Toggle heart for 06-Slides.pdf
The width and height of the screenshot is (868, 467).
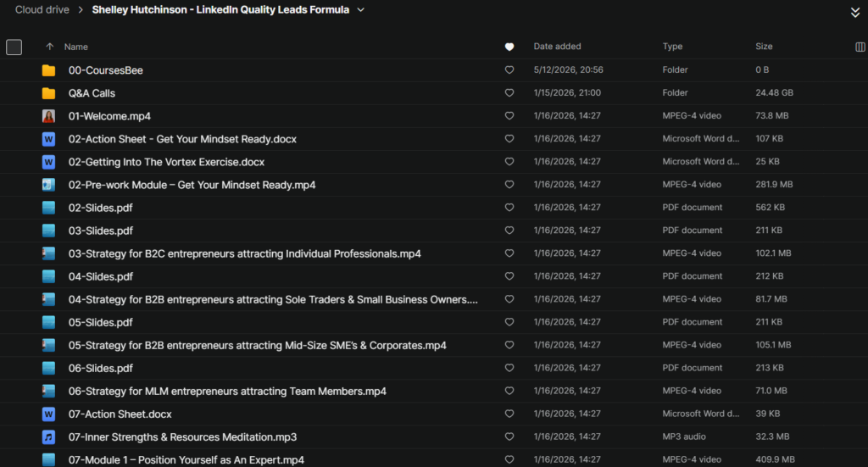[x=509, y=367]
